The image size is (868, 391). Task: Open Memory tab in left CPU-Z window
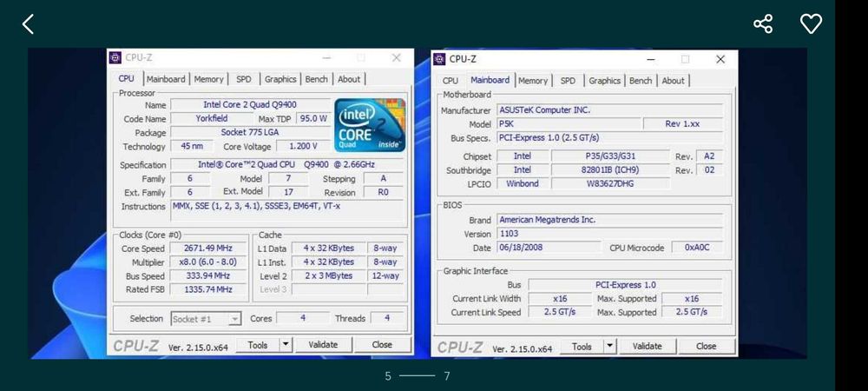tap(208, 79)
